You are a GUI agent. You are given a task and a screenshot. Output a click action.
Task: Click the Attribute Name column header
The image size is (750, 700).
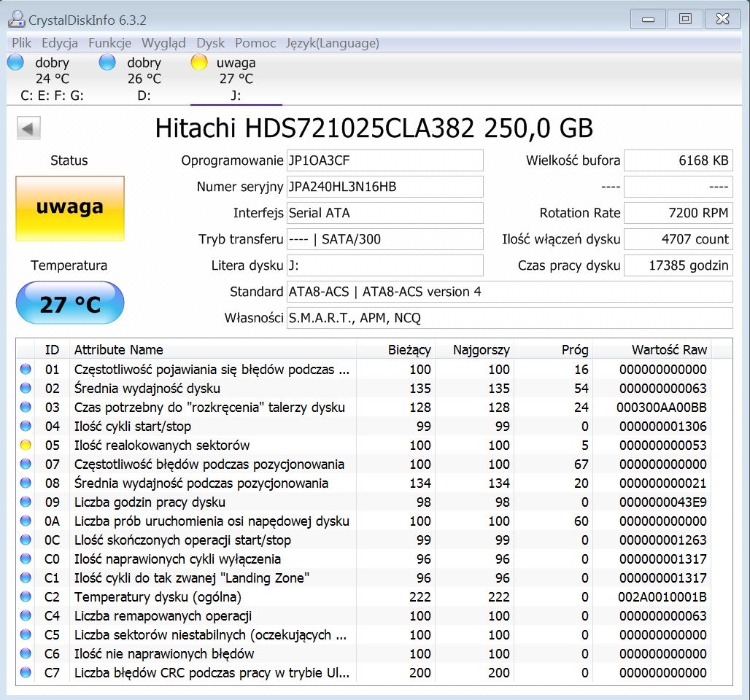213,349
